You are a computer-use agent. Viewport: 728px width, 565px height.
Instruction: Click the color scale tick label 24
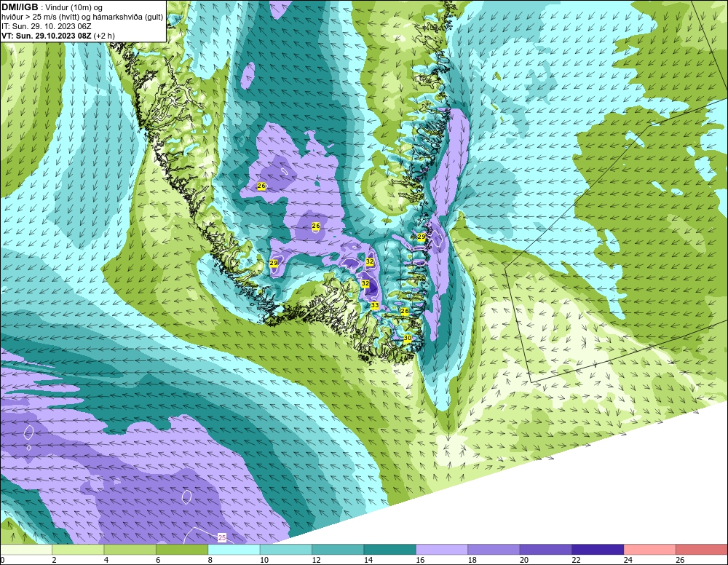pos(628,560)
